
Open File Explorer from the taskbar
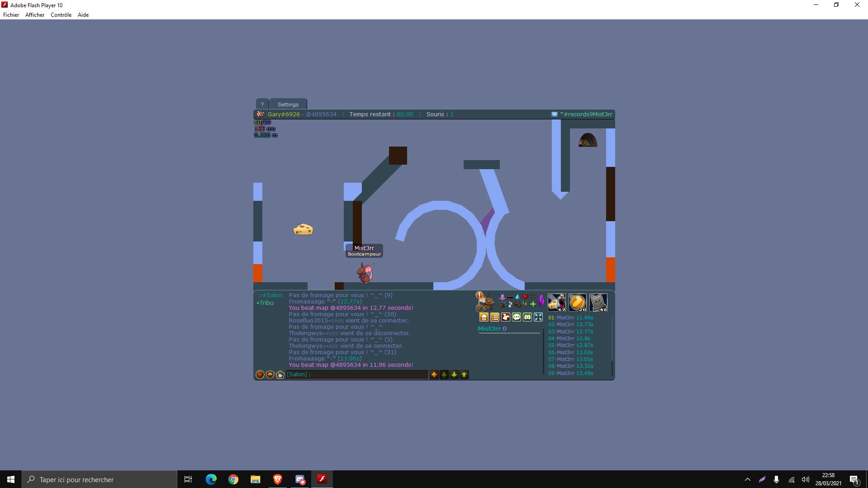pyautogui.click(x=256, y=479)
